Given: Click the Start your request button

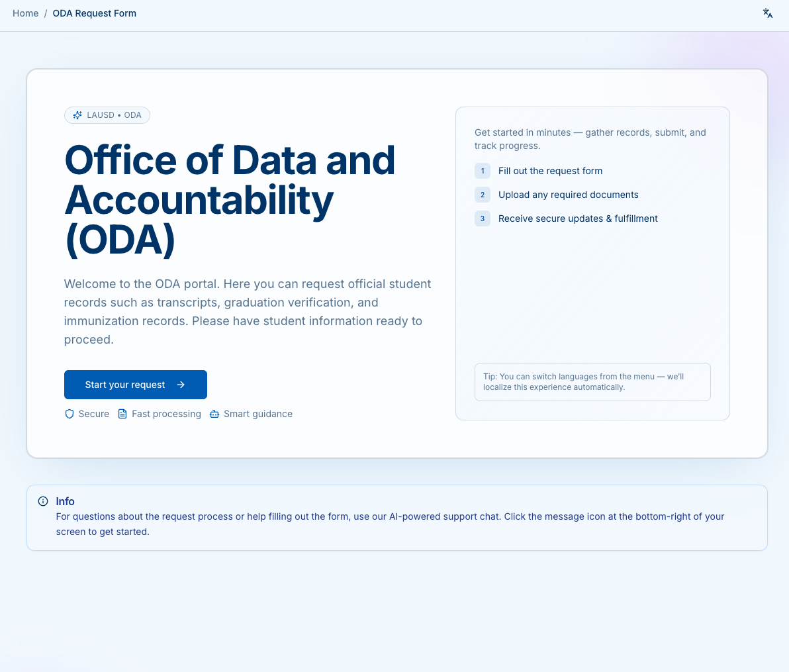Looking at the screenshot, I should coord(135,385).
